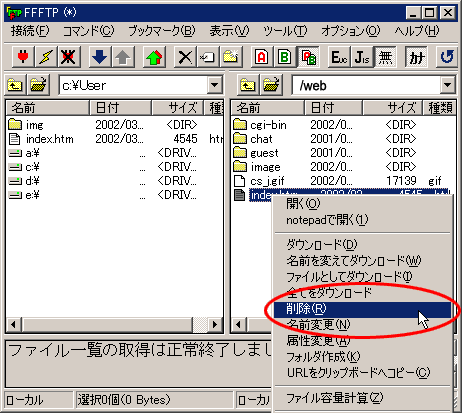Toggle ASCII transfer mode A button
462x413 pixels.
pyautogui.click(x=262, y=57)
